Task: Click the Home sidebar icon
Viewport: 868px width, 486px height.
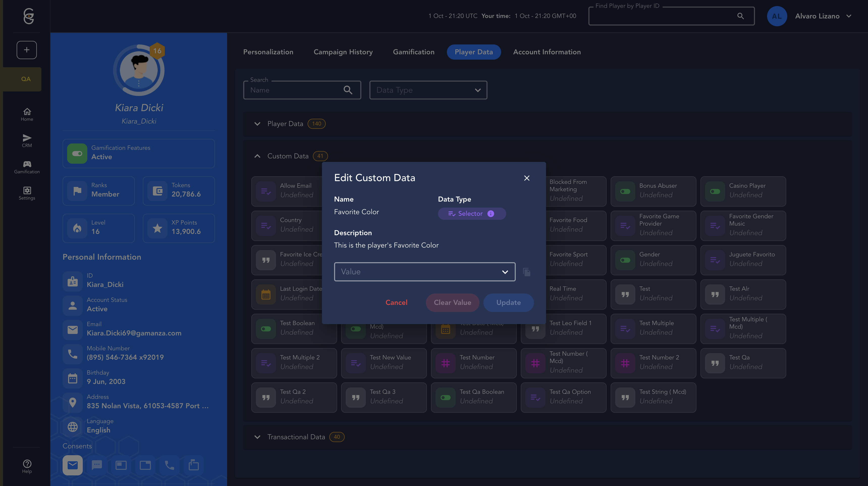Action: [x=27, y=114]
